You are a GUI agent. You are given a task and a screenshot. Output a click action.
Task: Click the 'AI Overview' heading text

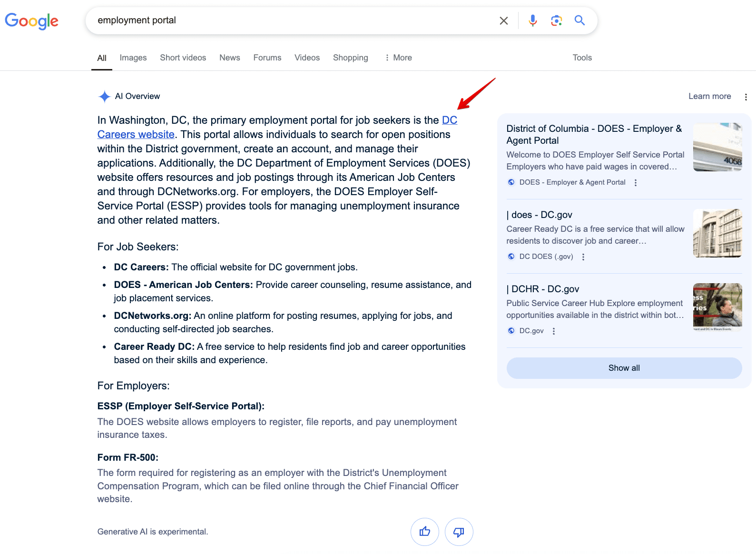click(137, 96)
